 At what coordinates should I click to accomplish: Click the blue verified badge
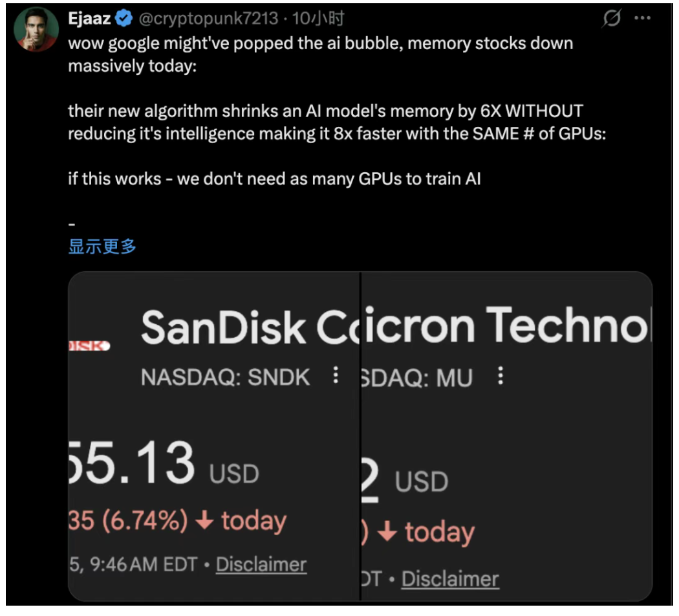pos(124,19)
